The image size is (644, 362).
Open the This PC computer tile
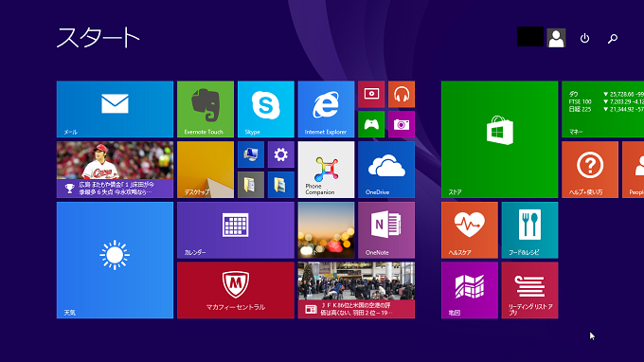pyautogui.click(x=251, y=154)
